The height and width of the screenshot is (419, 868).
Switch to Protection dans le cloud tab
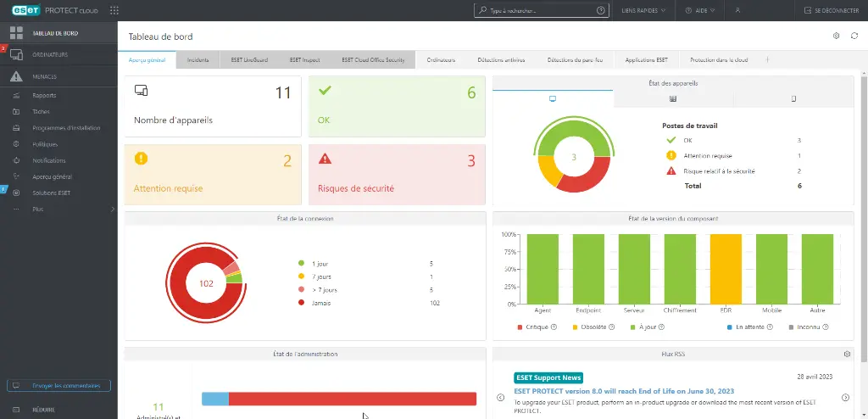pyautogui.click(x=719, y=60)
